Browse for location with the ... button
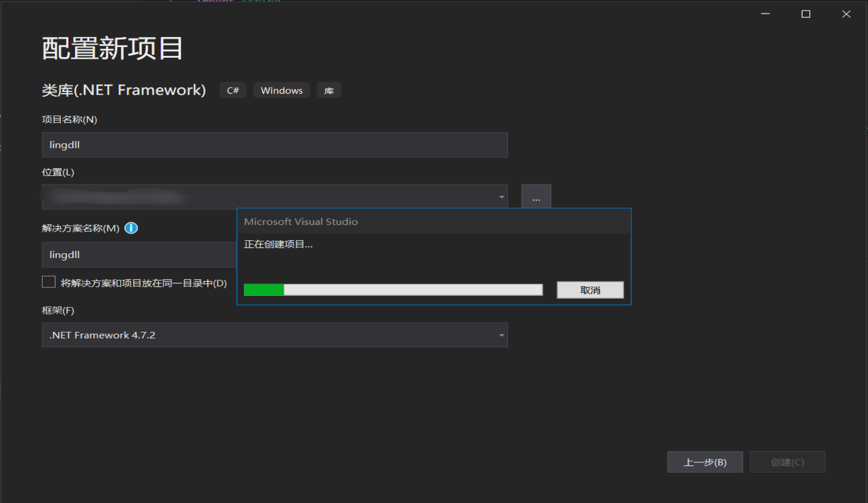 pos(536,197)
